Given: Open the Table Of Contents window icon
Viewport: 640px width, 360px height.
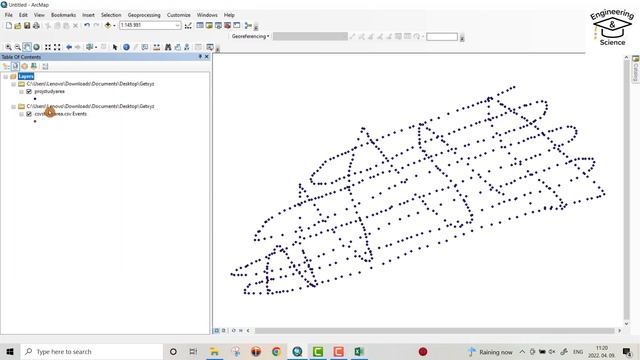Looking at the screenshot, I should click(200, 25).
